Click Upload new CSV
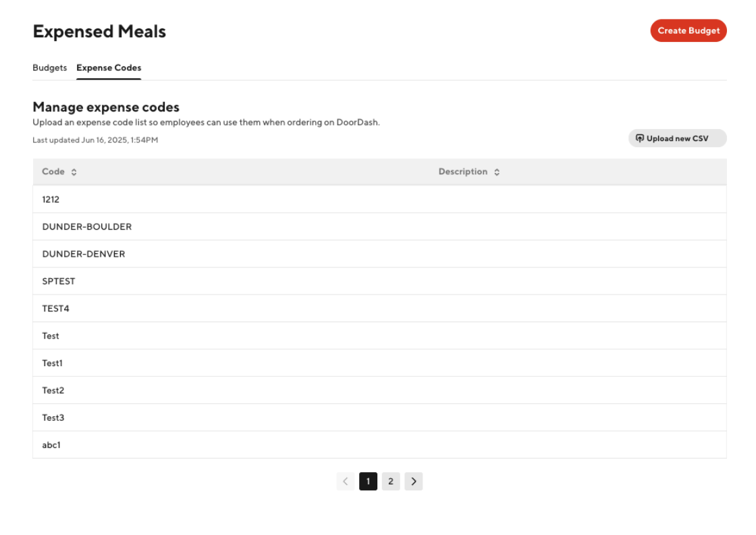Image resolution: width=756 pixels, height=535 pixels. (x=677, y=138)
